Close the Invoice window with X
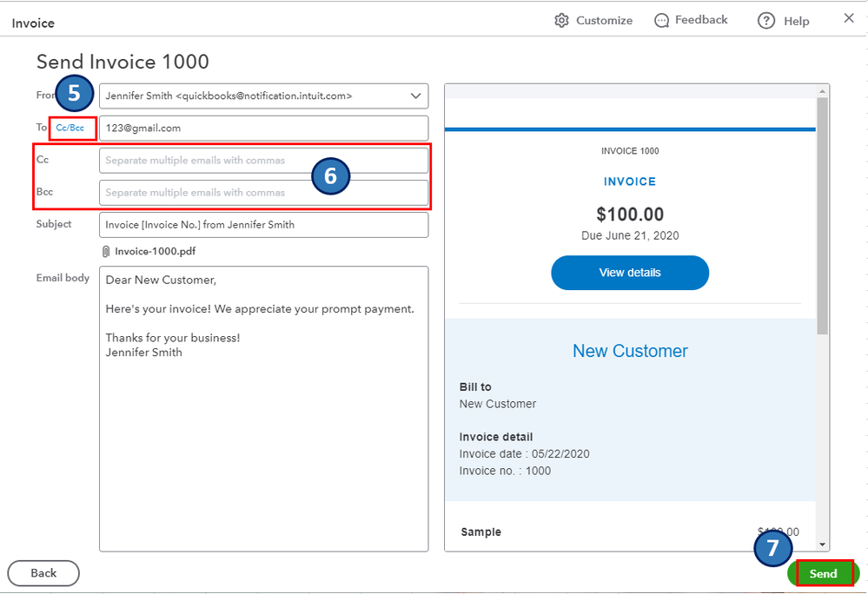The image size is (868, 594). 849,18
